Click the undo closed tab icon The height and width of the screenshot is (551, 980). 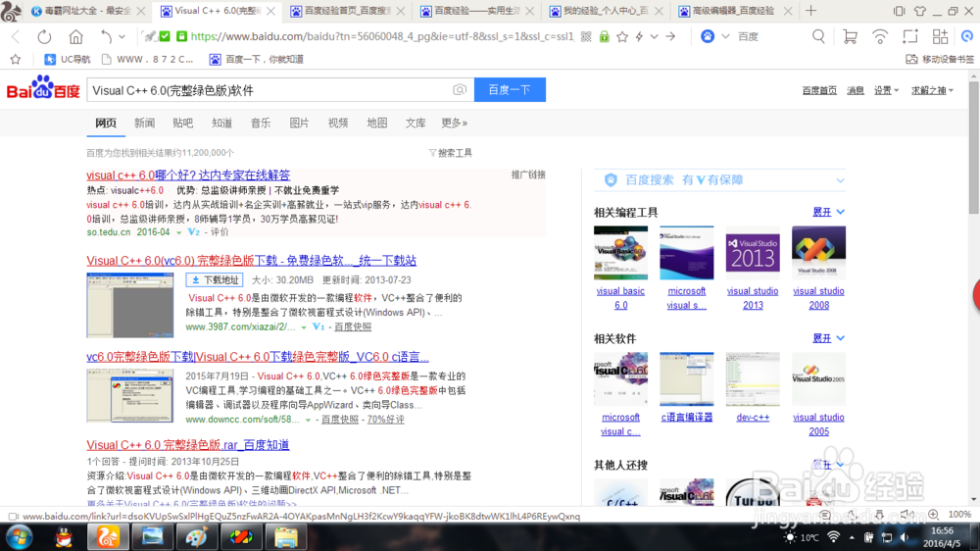point(106,37)
